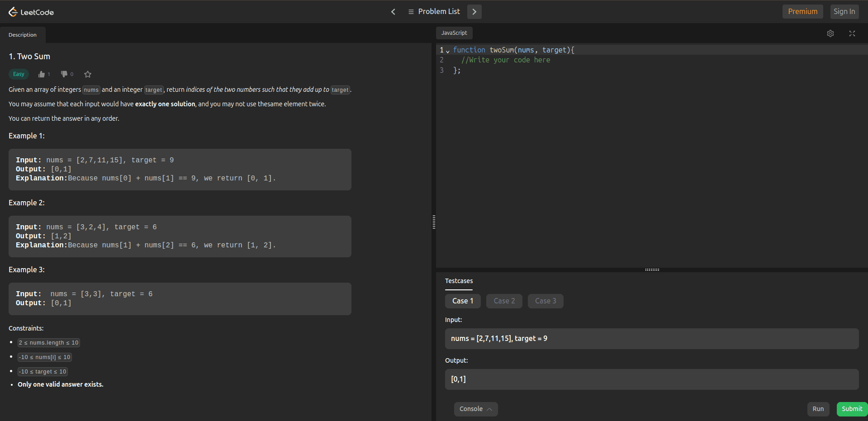
Task: Select Case 1 testcase
Action: point(463,301)
